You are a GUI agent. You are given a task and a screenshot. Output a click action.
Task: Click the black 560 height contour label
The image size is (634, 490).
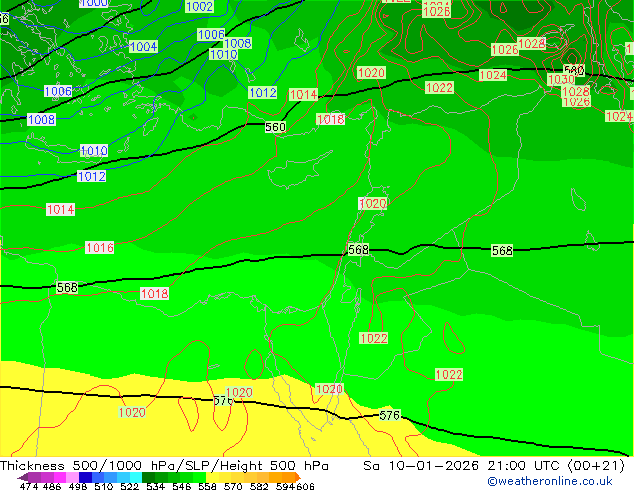275,127
